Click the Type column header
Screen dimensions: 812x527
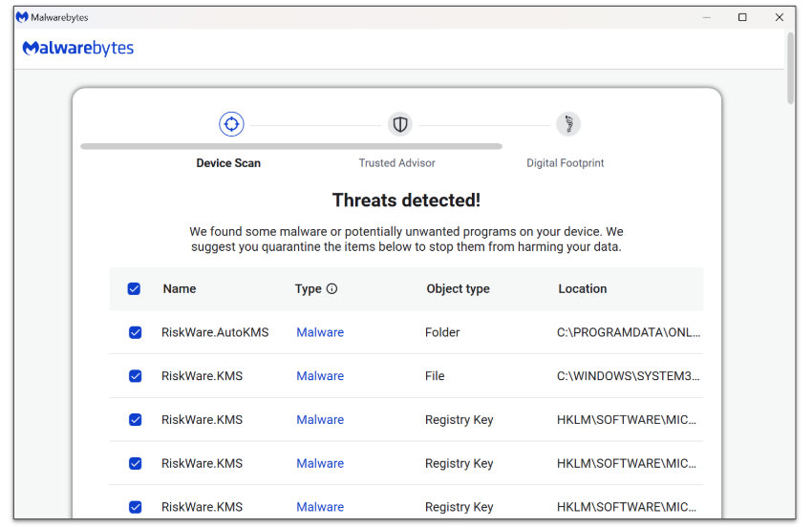tap(309, 289)
